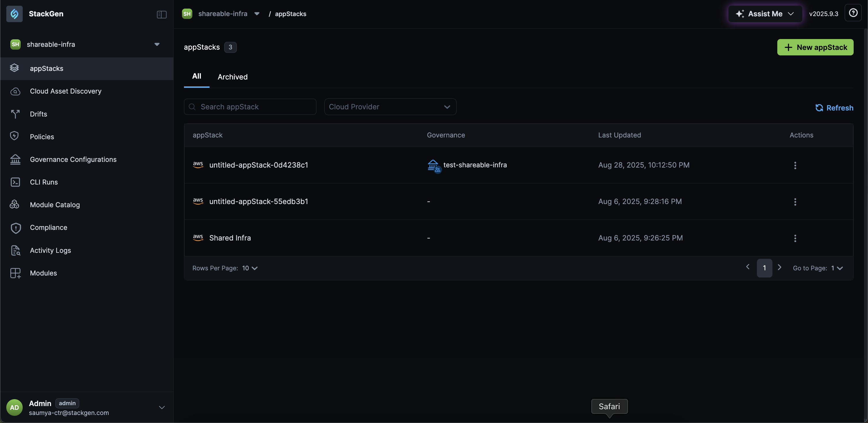Click the search magnifier icon

pos(192,107)
